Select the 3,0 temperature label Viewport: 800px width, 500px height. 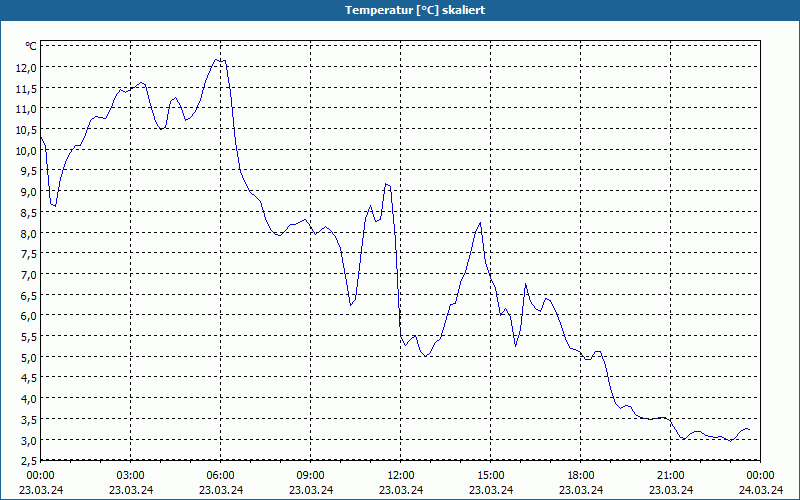tap(31, 440)
